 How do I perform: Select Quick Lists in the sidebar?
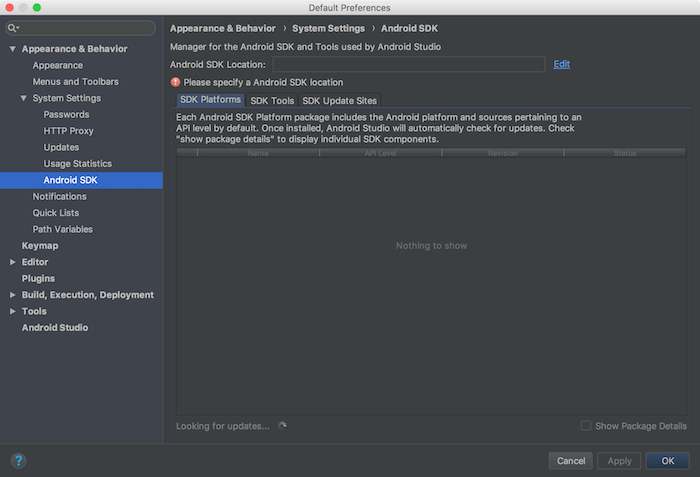[x=56, y=213]
